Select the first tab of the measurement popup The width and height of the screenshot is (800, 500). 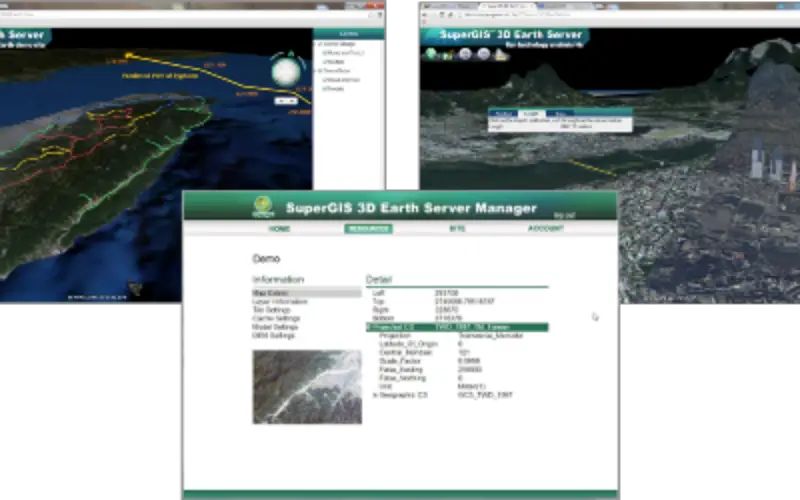503,113
